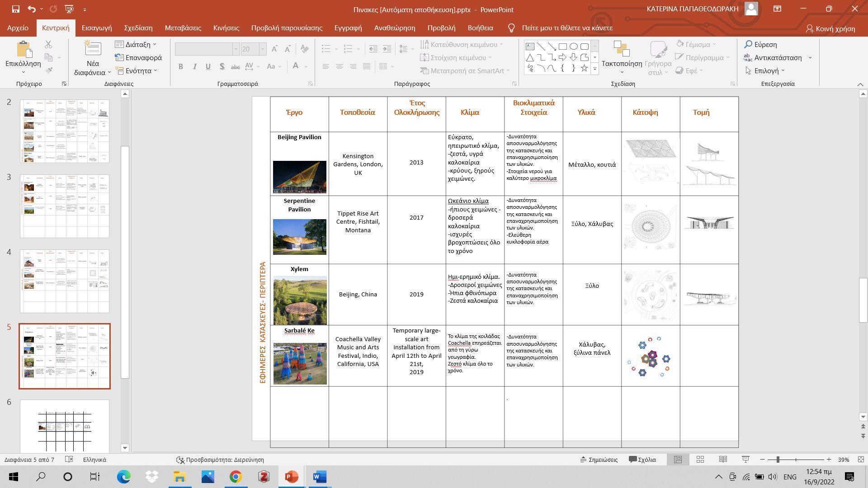Click Επικόλληση clipboard icon
This screenshot has height=488, width=868.
coord(23,49)
